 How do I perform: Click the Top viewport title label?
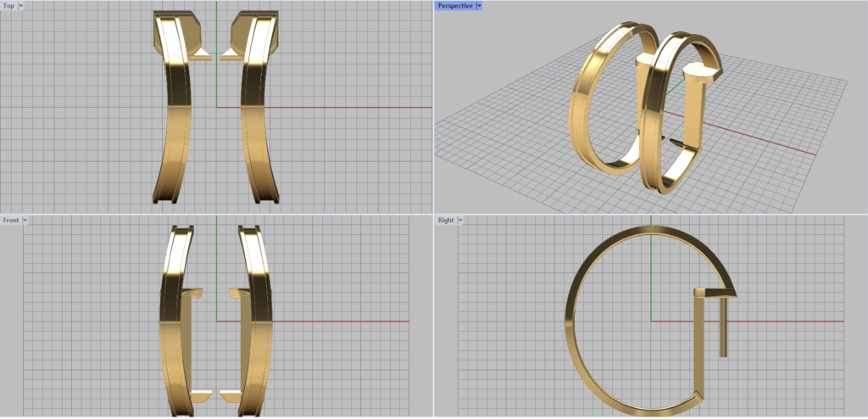8,6
